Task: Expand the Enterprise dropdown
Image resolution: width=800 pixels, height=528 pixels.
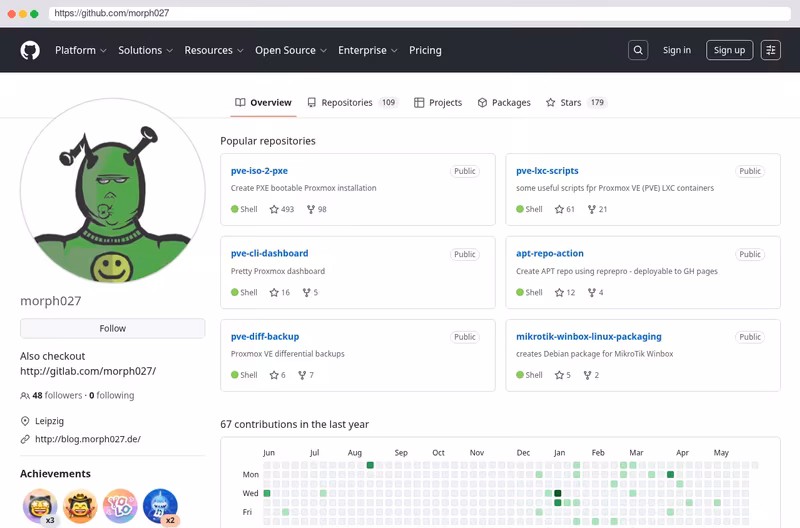Action: 367,50
